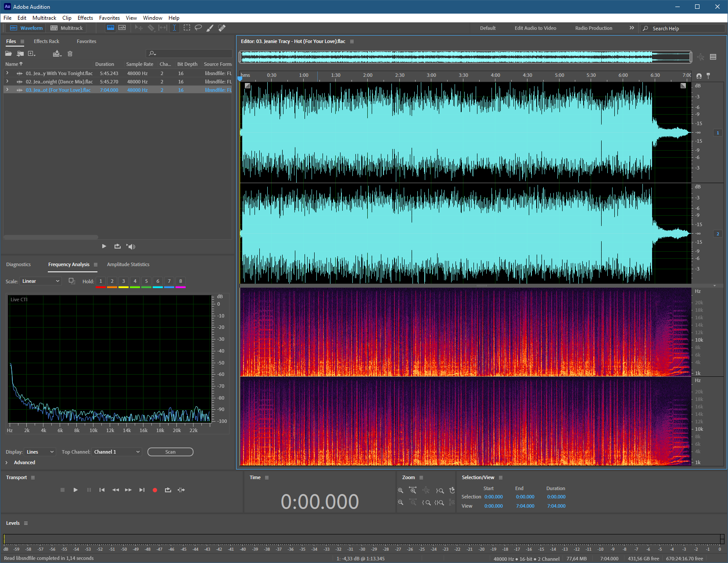The height and width of the screenshot is (563, 728).
Task: Expand file 01 With You Tonight row
Action: coord(7,73)
